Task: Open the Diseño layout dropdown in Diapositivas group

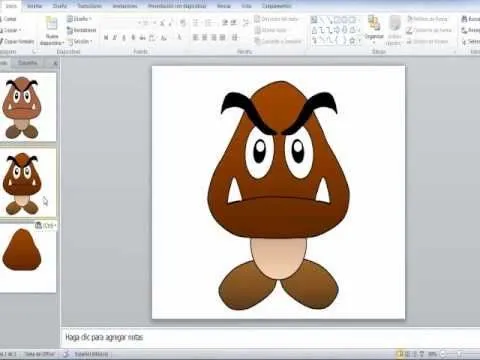Action: [79, 19]
